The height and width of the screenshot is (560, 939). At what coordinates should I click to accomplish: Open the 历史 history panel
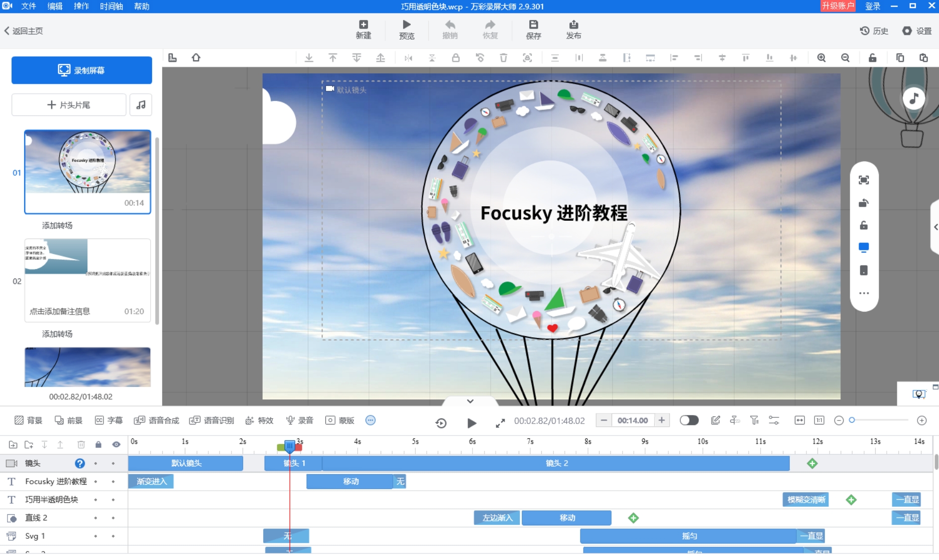(874, 31)
